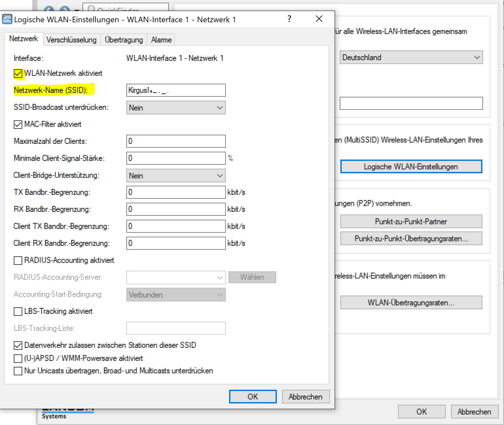Click the WLAN-Übertragungsraten button
The width and height of the screenshot is (504, 425).
click(411, 303)
